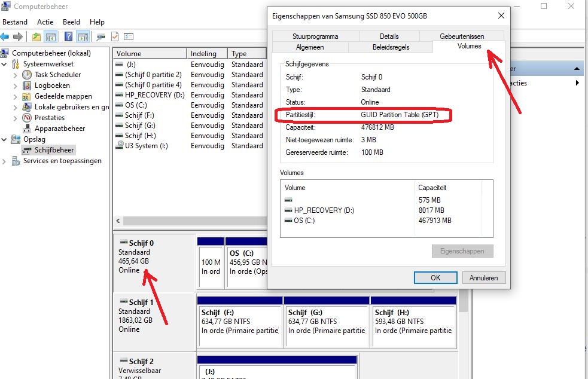Open the Stuurprogramma tab

[315, 36]
